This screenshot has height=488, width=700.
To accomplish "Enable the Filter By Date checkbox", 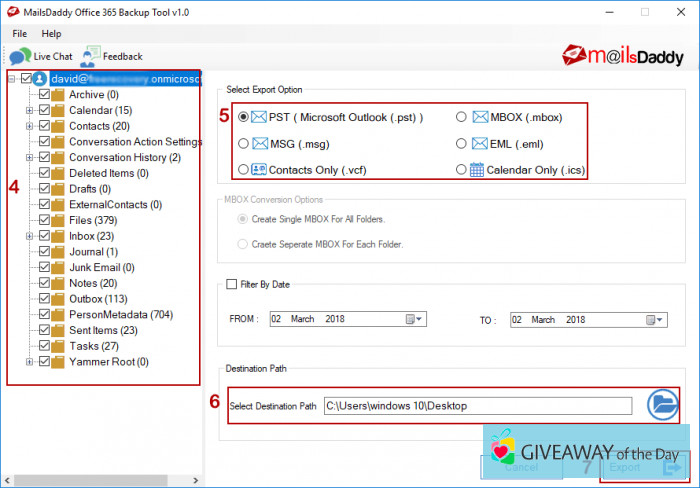I will pyautogui.click(x=233, y=284).
